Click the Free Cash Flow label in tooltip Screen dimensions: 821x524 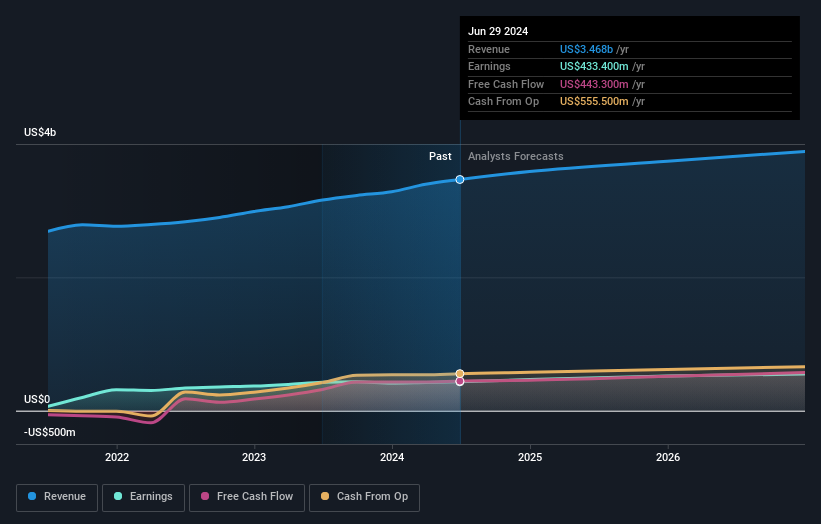[x=506, y=84]
